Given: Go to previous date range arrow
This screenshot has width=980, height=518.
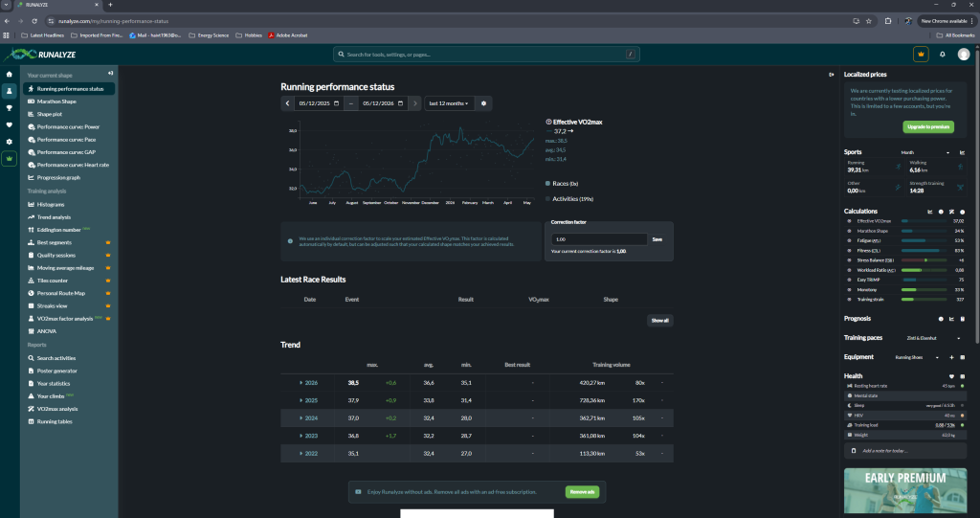Looking at the screenshot, I should click(x=287, y=103).
